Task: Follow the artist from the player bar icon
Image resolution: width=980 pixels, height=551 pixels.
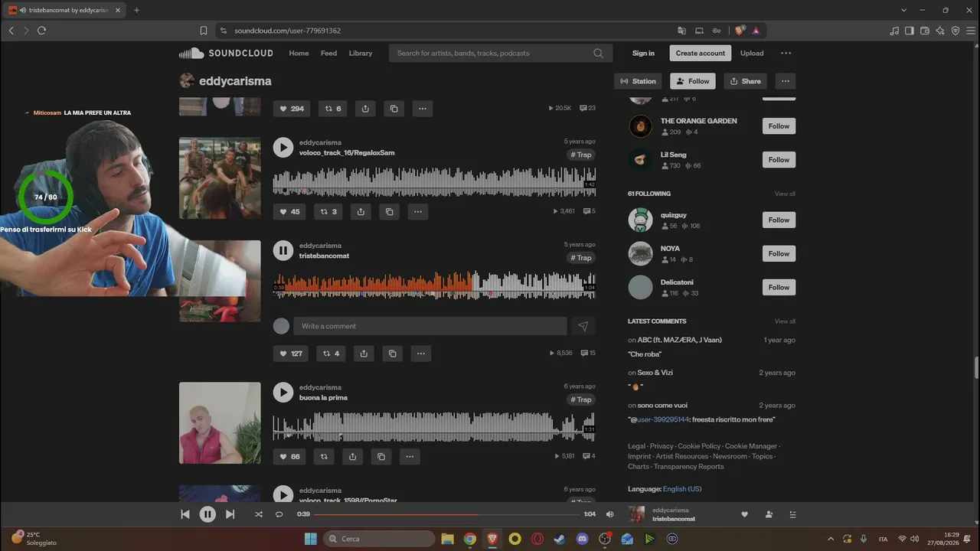Action: [769, 514]
